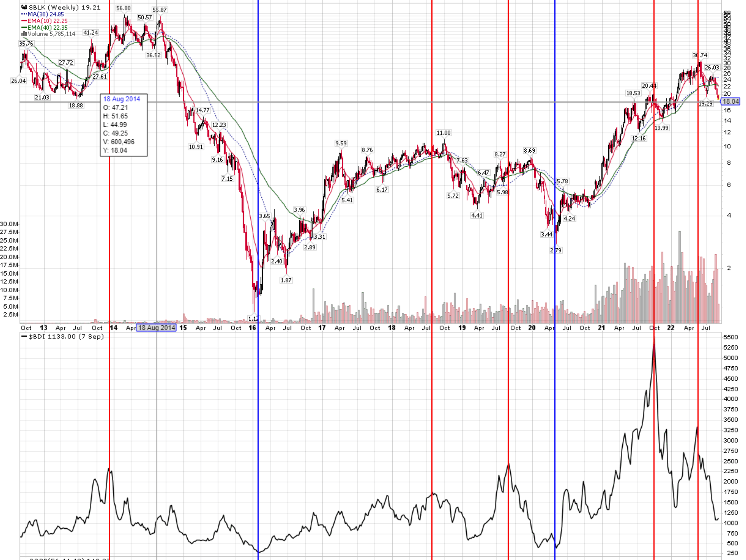
Task: Click the H: 51.65 value in tooltip
Action: 115,116
